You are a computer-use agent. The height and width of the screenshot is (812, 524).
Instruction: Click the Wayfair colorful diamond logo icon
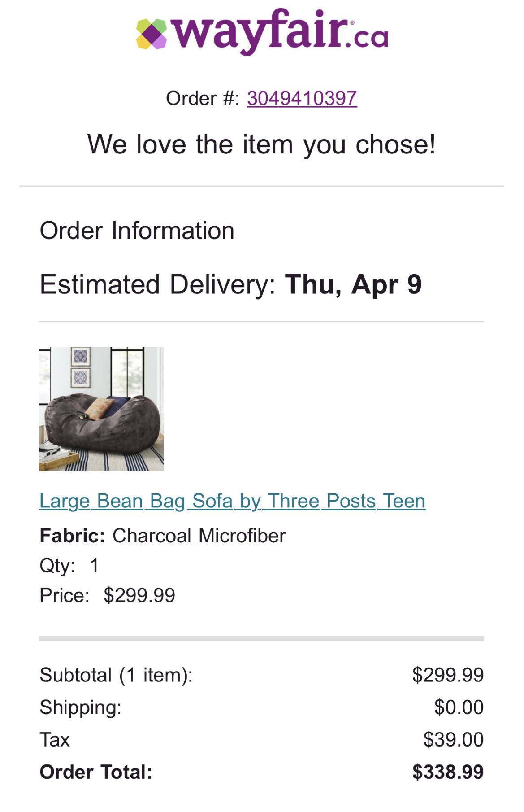coord(152,34)
